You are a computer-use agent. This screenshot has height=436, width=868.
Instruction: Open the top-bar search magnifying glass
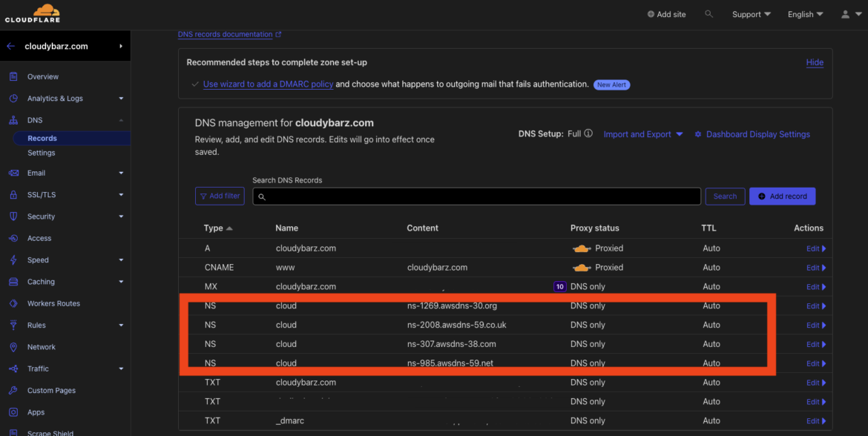708,13
